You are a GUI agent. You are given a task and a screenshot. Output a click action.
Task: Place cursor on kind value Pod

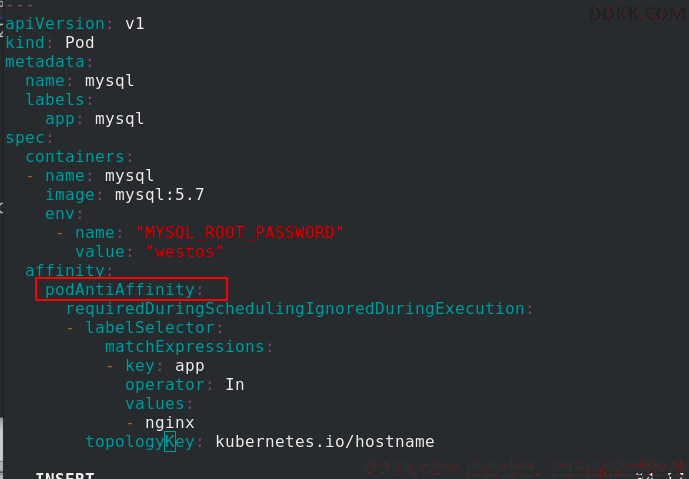(x=80, y=43)
